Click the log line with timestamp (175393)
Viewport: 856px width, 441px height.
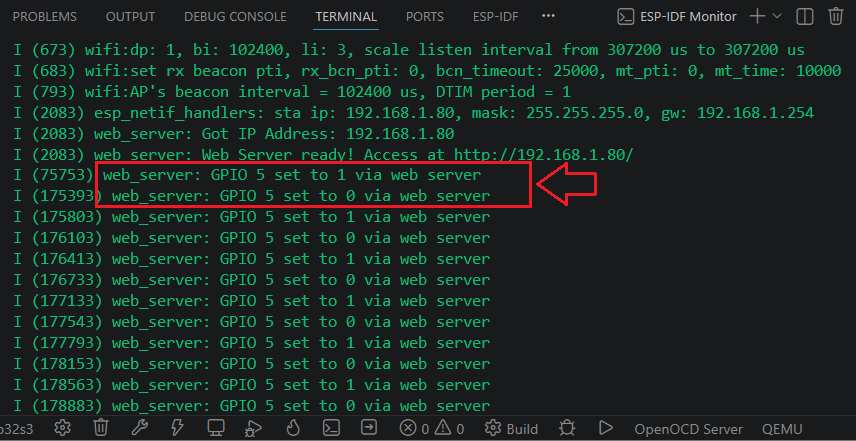point(251,196)
